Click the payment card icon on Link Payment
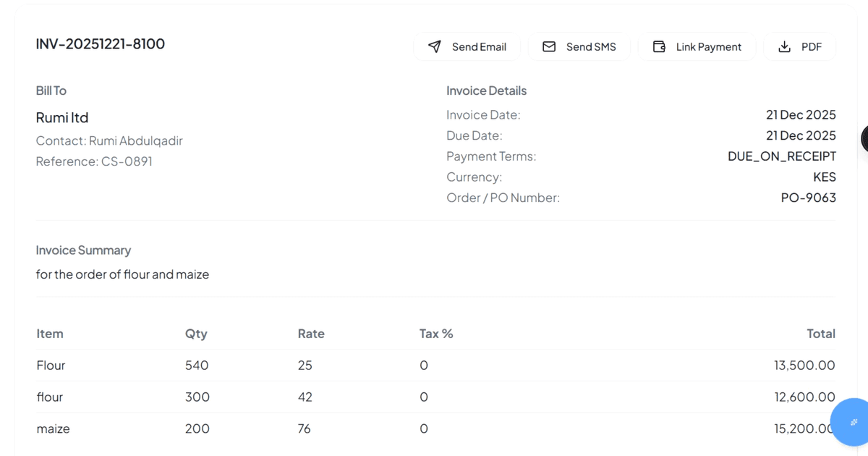Viewport: 868px width, 456px height. (659, 46)
